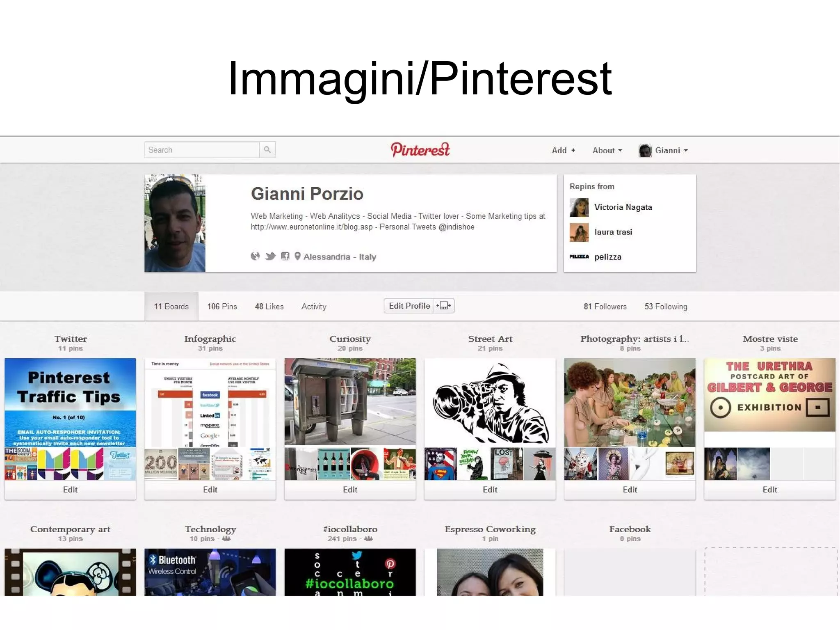Click the pelizza logo avatar
The height and width of the screenshot is (630, 840).
pyautogui.click(x=579, y=257)
